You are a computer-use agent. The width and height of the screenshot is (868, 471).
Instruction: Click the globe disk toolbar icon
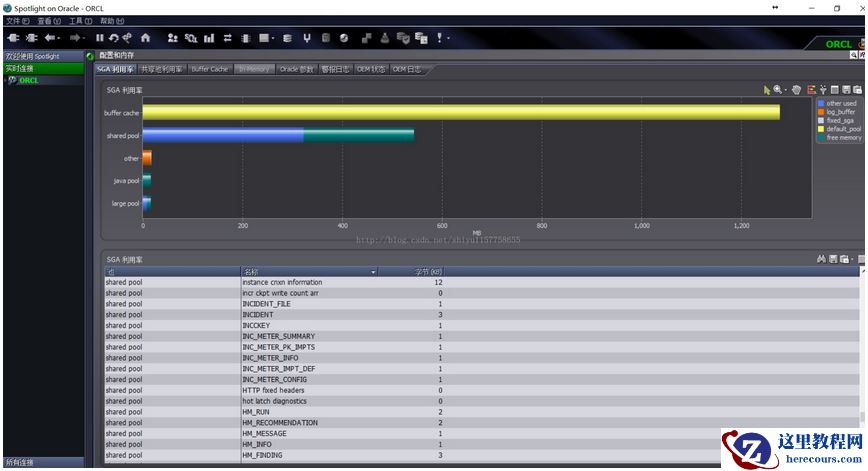pos(344,38)
